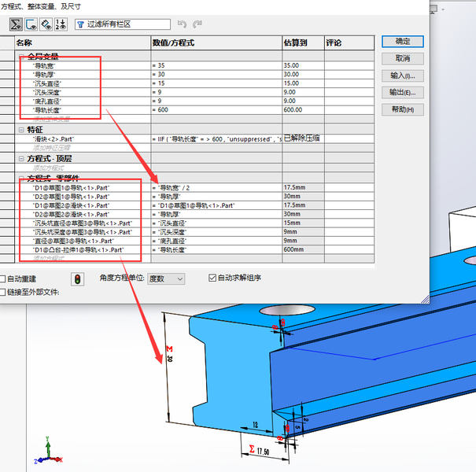Image resolution: width=476 pixels, height=472 pixels.
Task: Switch to Sketch Equation View icon
Action: pyautogui.click(x=31, y=24)
